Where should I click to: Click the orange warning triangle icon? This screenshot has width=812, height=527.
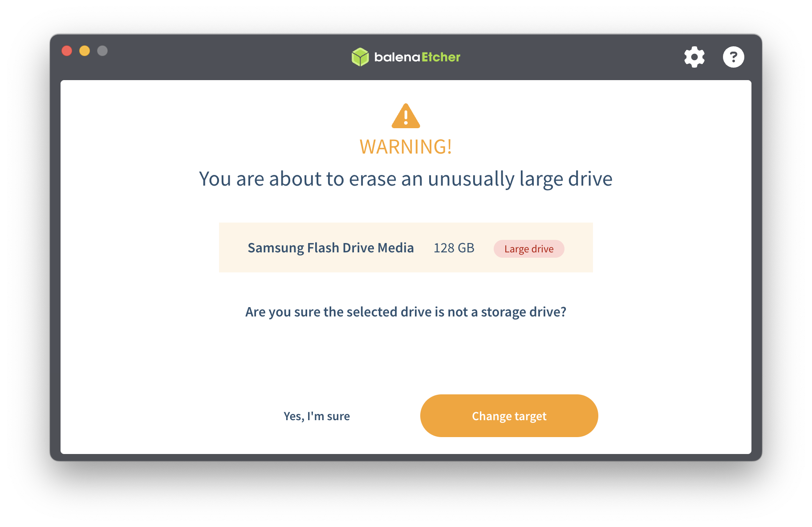[x=406, y=116]
